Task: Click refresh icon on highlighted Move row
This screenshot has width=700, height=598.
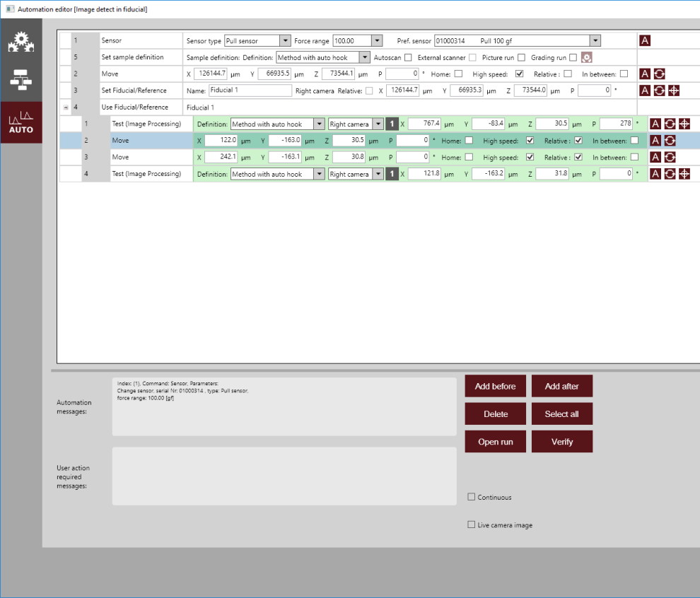Action: coord(670,141)
